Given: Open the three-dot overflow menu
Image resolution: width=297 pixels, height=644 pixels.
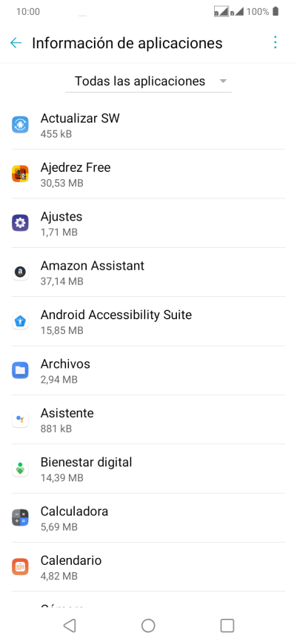Looking at the screenshot, I should click(276, 43).
